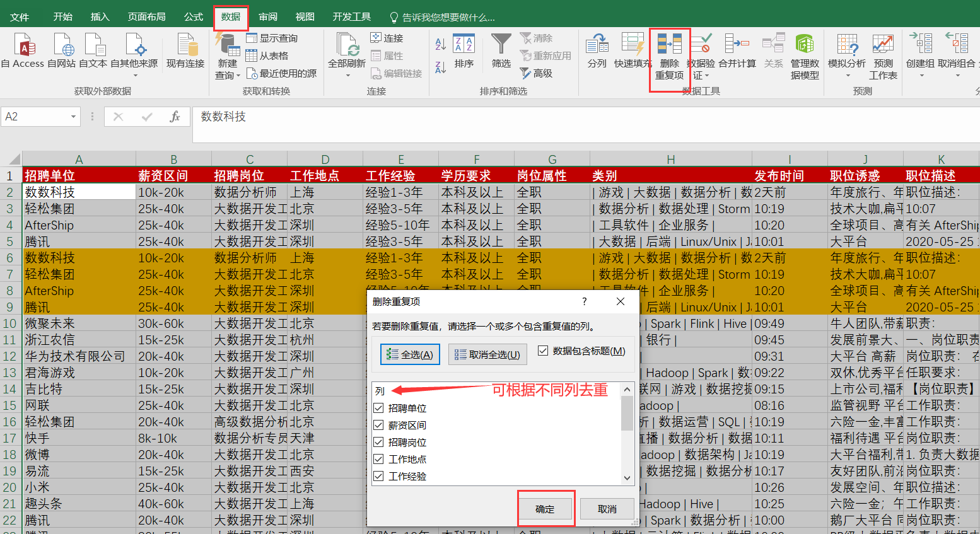The image size is (980, 534).
Task: Select column header H
Action: point(670,160)
